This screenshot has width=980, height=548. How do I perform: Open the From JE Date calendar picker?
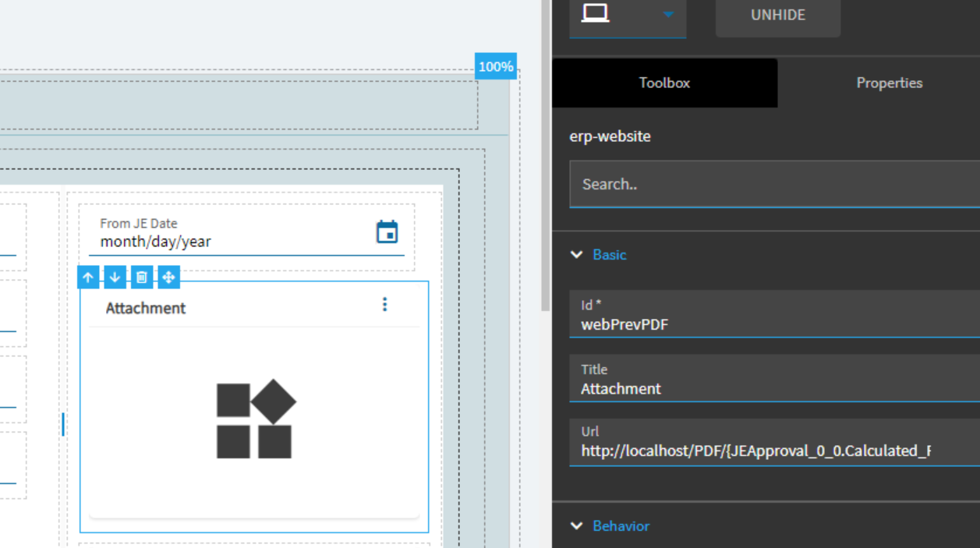[387, 232]
